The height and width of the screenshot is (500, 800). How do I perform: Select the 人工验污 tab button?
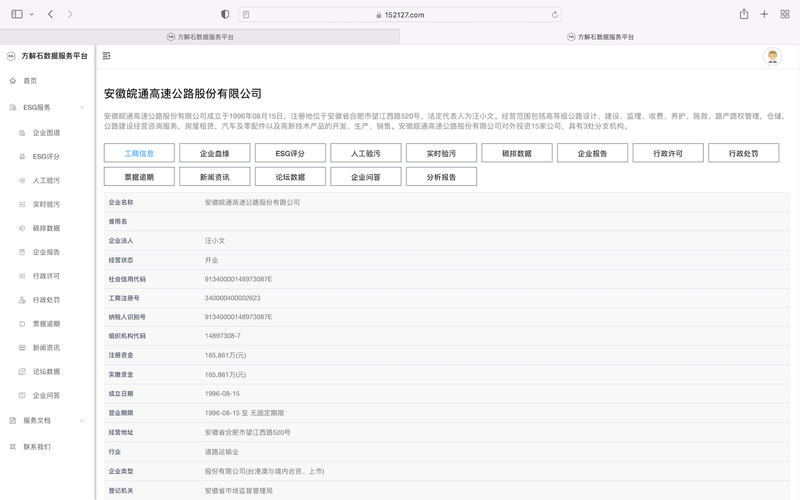click(366, 153)
